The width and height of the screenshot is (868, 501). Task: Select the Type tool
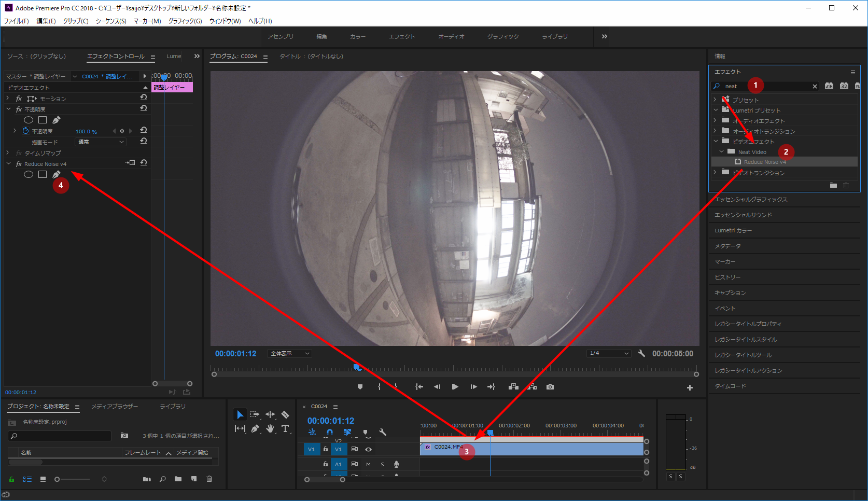[x=285, y=428]
